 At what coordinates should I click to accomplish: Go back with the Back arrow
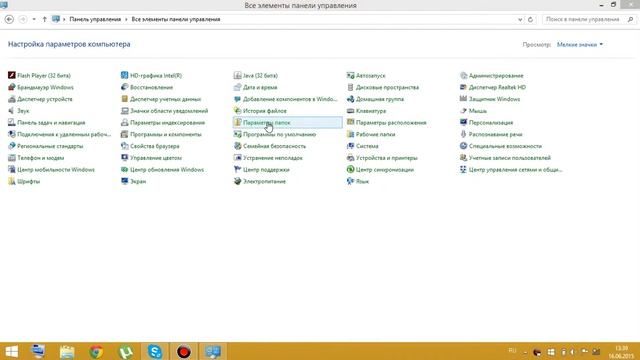tap(9, 19)
